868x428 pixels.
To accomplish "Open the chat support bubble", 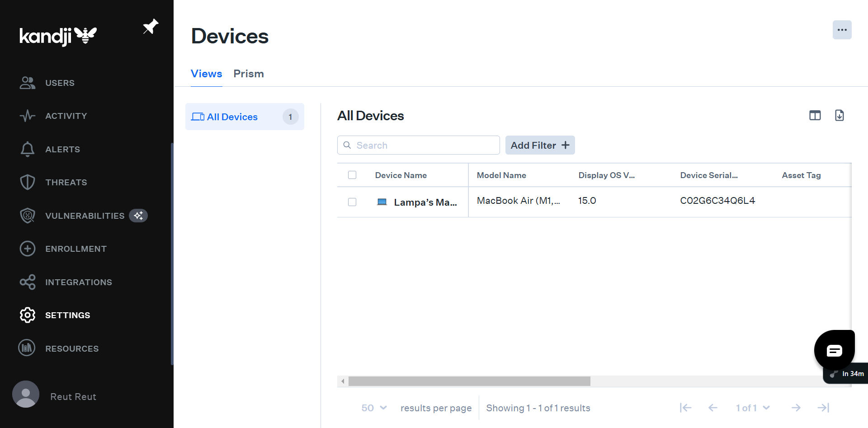I will pyautogui.click(x=834, y=350).
